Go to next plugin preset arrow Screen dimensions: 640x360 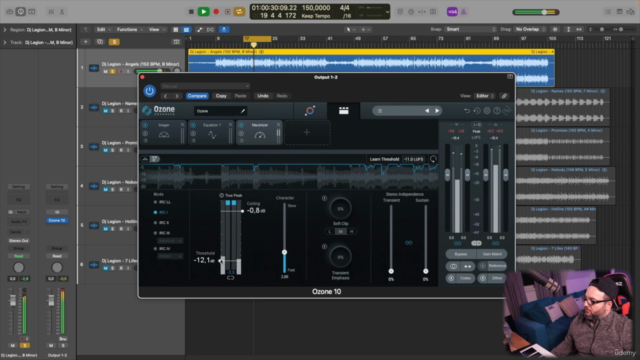click(x=177, y=96)
